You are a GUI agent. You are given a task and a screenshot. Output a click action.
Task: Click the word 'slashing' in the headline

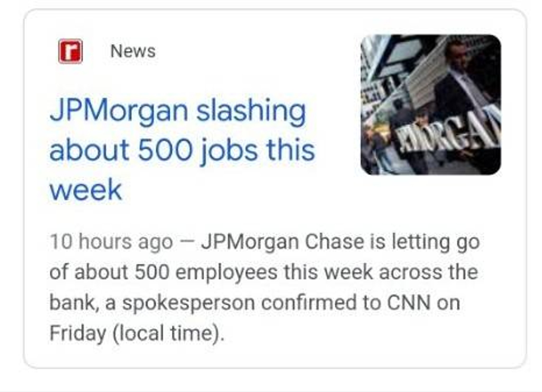tap(251, 110)
